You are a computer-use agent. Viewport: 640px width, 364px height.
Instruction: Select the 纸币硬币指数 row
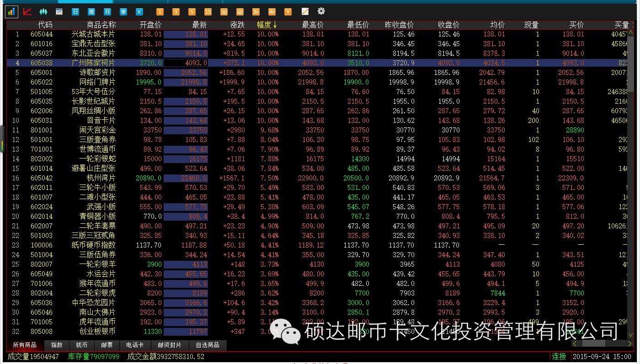coord(318,245)
